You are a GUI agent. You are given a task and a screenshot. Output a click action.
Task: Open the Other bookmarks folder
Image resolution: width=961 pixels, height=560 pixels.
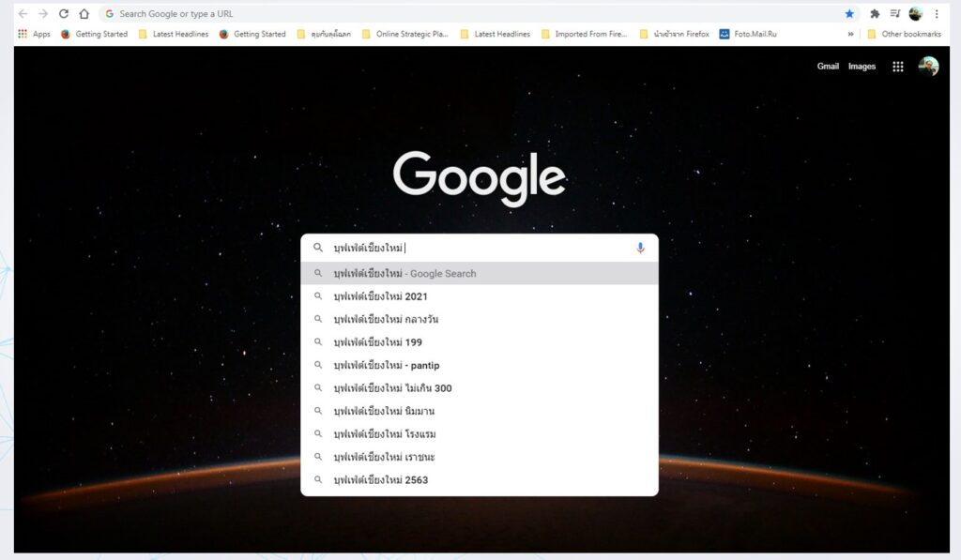click(904, 34)
